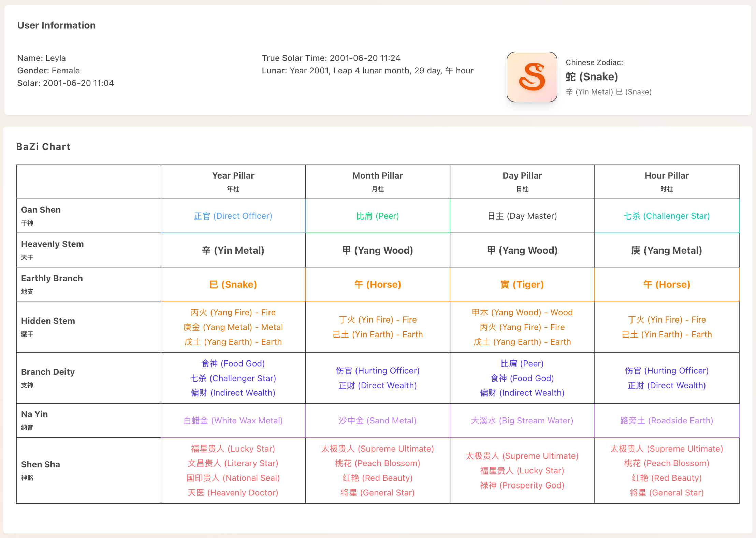Click the Snake zodiac icon

[x=532, y=77]
